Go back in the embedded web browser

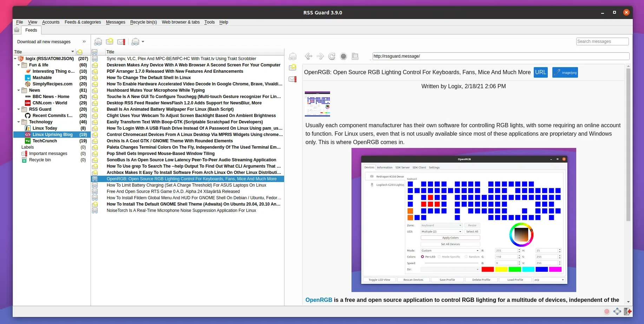click(x=308, y=56)
